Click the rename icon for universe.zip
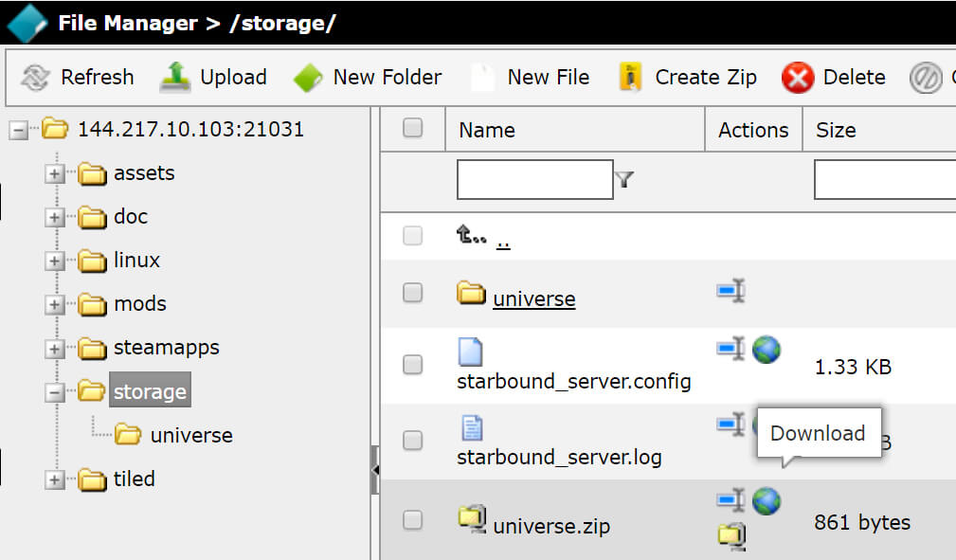 (731, 499)
